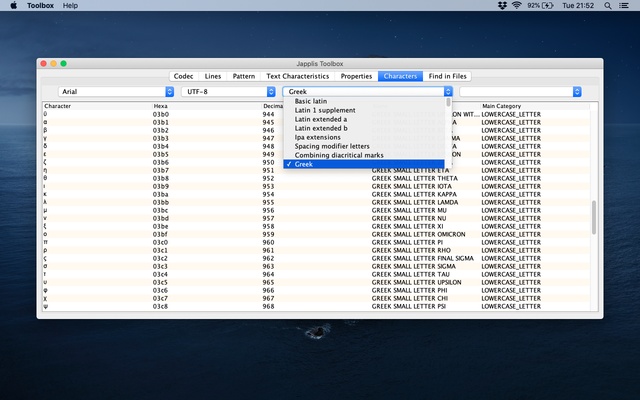Choose Ipa extensions option
This screenshot has height=400, width=640.
coord(364,137)
